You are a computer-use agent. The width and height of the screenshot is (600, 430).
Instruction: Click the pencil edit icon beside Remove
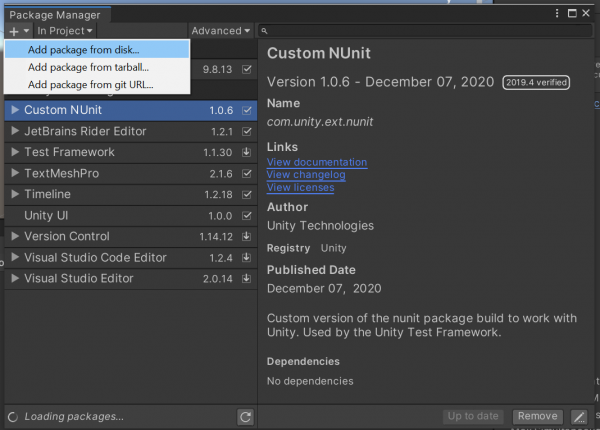(579, 416)
